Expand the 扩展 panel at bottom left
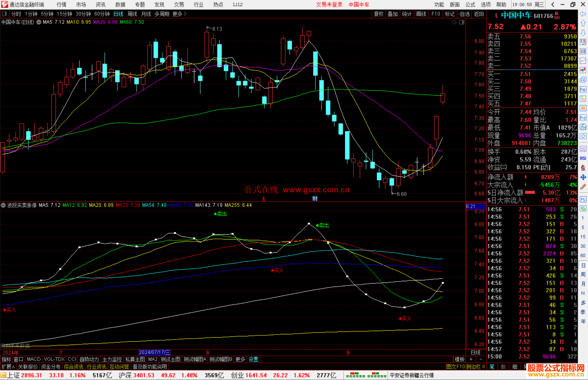The image size is (588, 380). point(8,367)
